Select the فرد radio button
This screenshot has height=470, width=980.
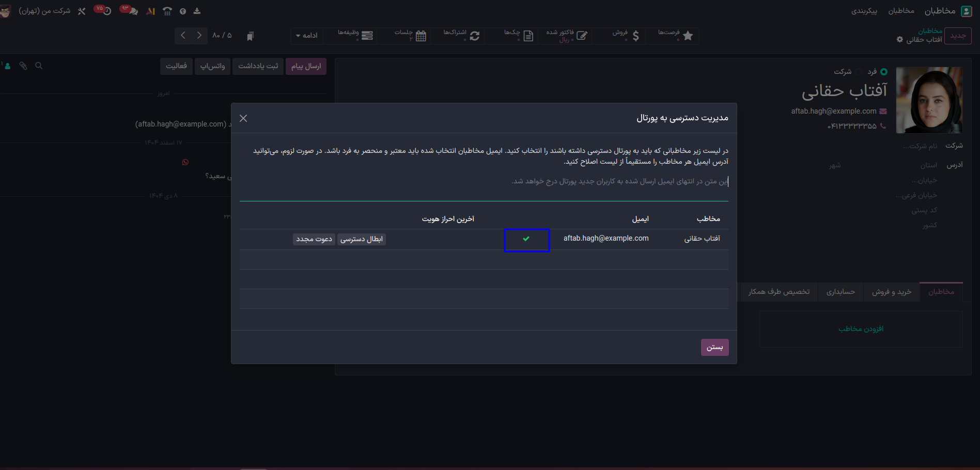tap(884, 72)
